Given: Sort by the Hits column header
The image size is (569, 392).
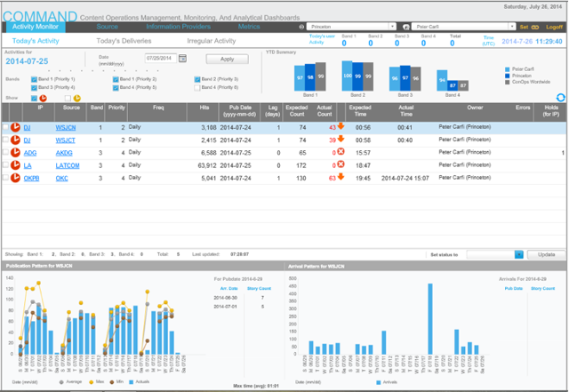Looking at the screenshot, I should (204, 108).
